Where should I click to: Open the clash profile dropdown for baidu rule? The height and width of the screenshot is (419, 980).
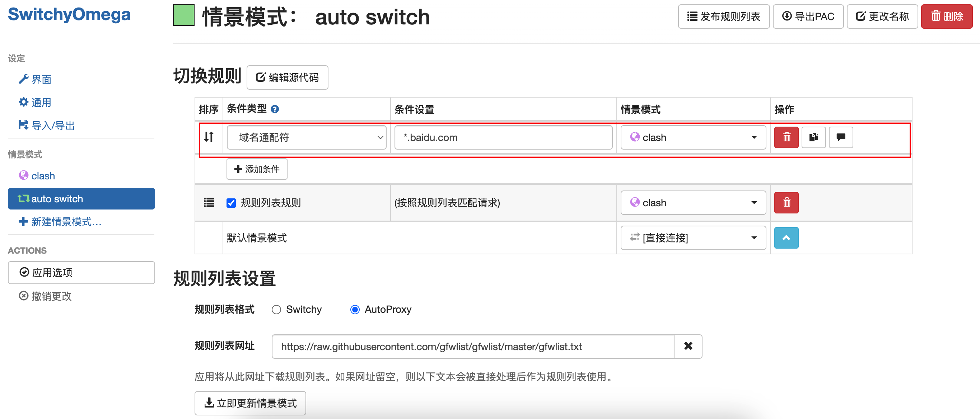693,137
